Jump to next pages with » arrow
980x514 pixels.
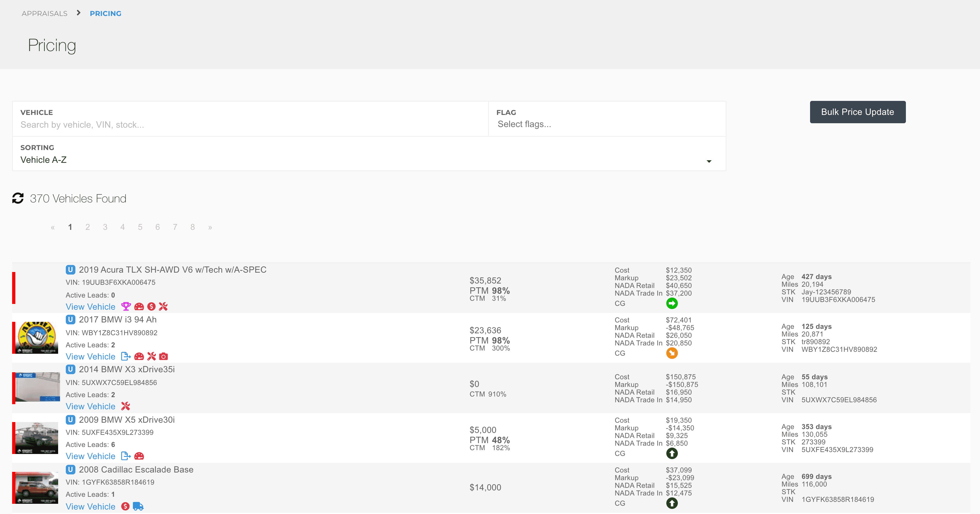pyautogui.click(x=210, y=227)
